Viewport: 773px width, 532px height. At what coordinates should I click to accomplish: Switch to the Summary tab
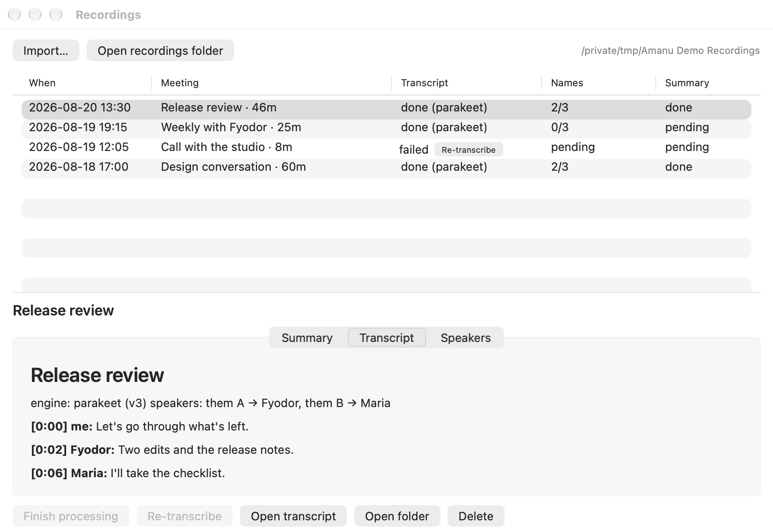click(307, 338)
